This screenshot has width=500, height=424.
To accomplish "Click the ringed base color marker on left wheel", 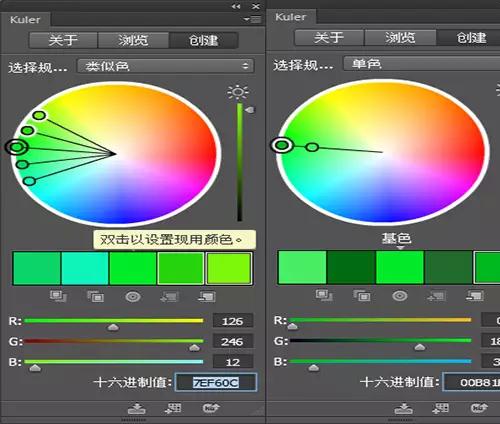I will tap(16, 147).
